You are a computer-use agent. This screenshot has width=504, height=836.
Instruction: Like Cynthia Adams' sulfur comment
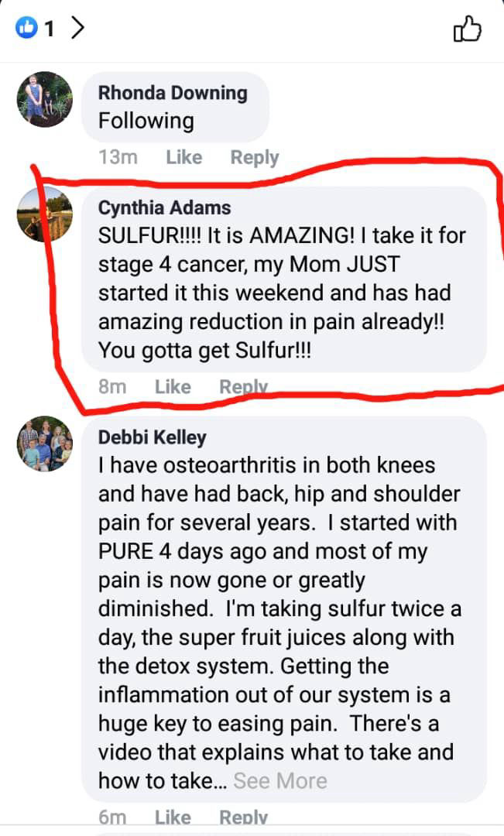173,386
